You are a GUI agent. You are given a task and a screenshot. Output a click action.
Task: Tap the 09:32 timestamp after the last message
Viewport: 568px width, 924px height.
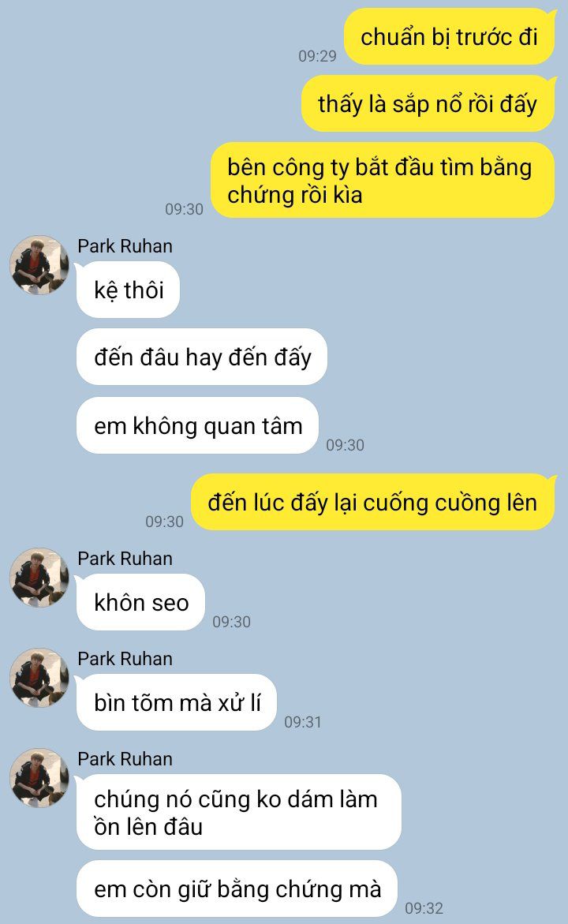tap(424, 908)
